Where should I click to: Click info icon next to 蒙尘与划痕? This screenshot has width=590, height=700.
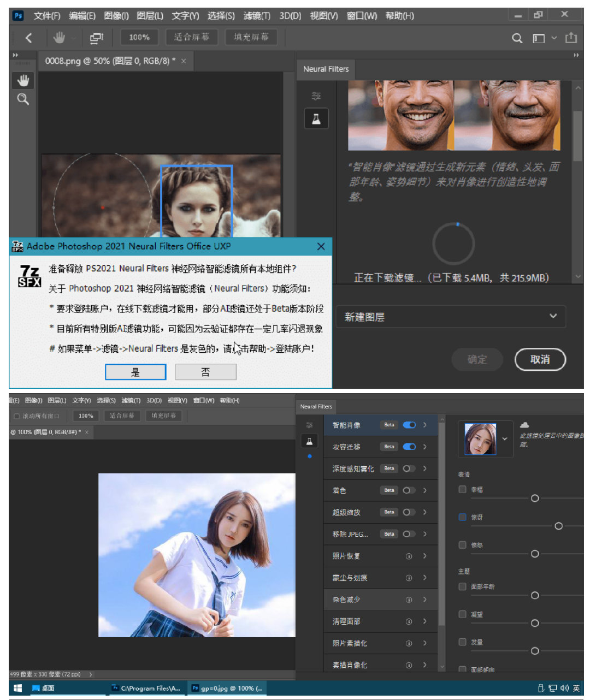pyautogui.click(x=409, y=578)
